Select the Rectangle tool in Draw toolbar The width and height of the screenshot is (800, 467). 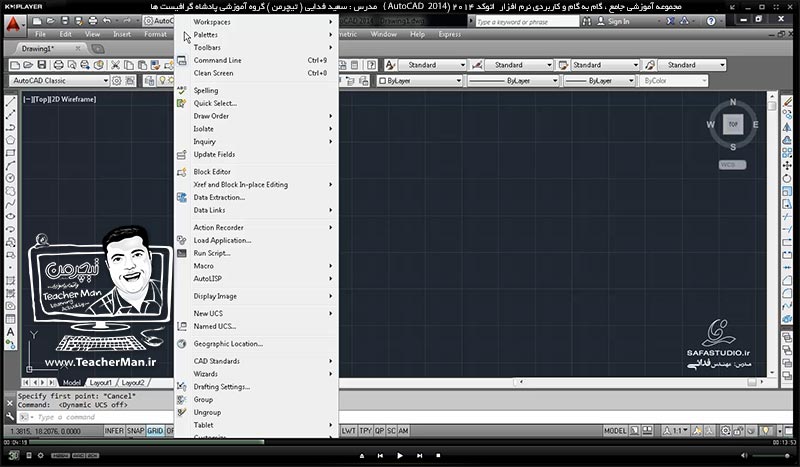click(10, 153)
